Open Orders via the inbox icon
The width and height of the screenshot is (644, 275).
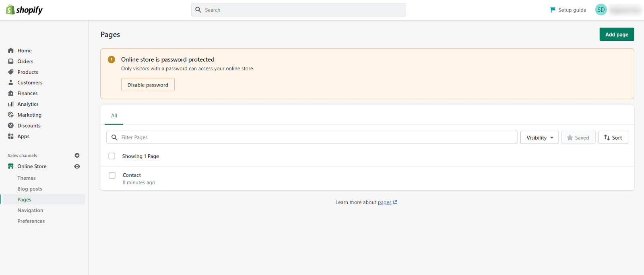(x=11, y=62)
